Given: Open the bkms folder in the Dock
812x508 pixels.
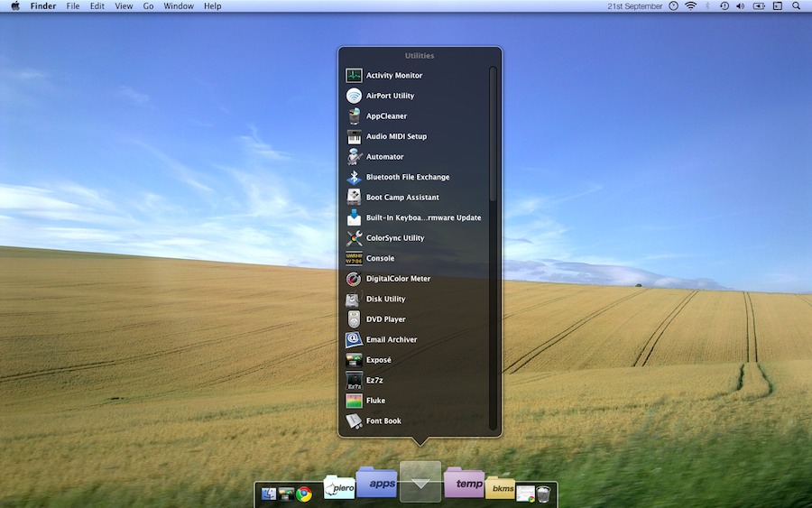Looking at the screenshot, I should (x=500, y=488).
